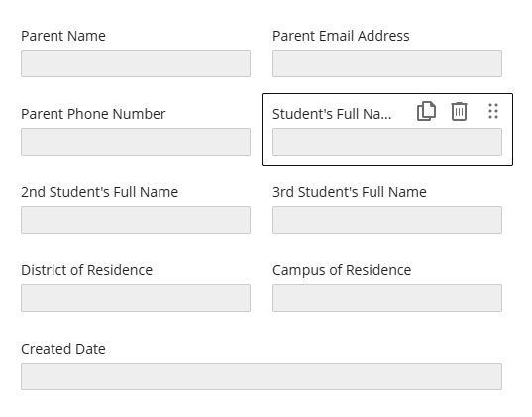Click the 3rd Student's Full Name box
This screenshot has width=532, height=417.
[x=387, y=220]
